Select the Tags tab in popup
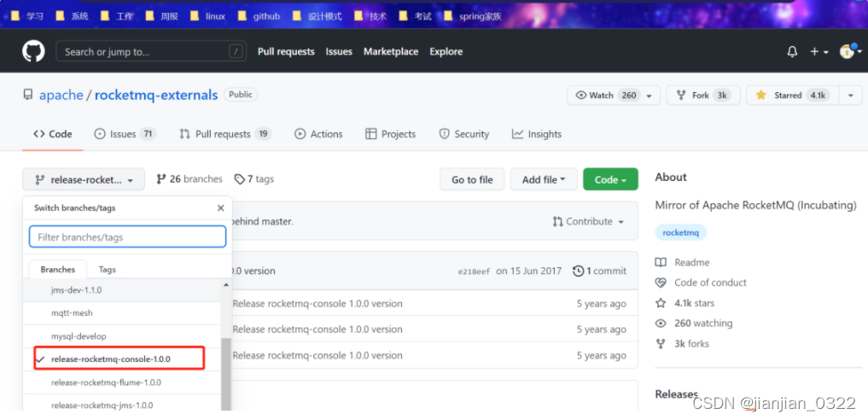868x420 pixels. tap(108, 270)
